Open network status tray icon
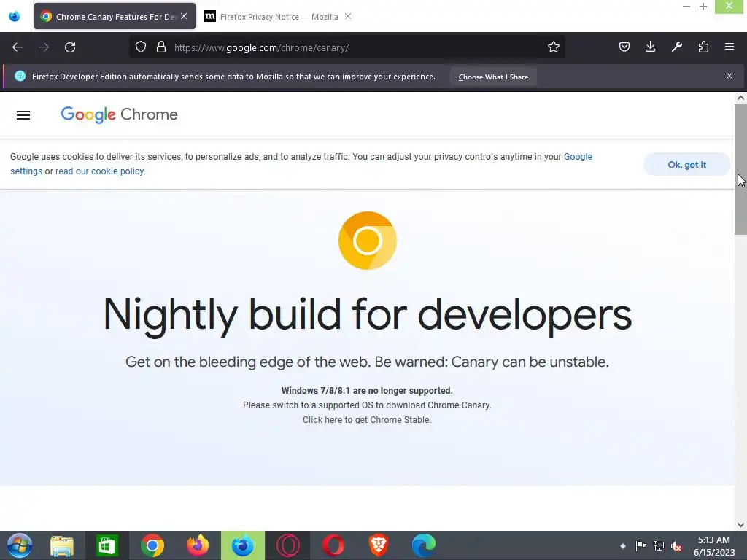 click(x=659, y=545)
